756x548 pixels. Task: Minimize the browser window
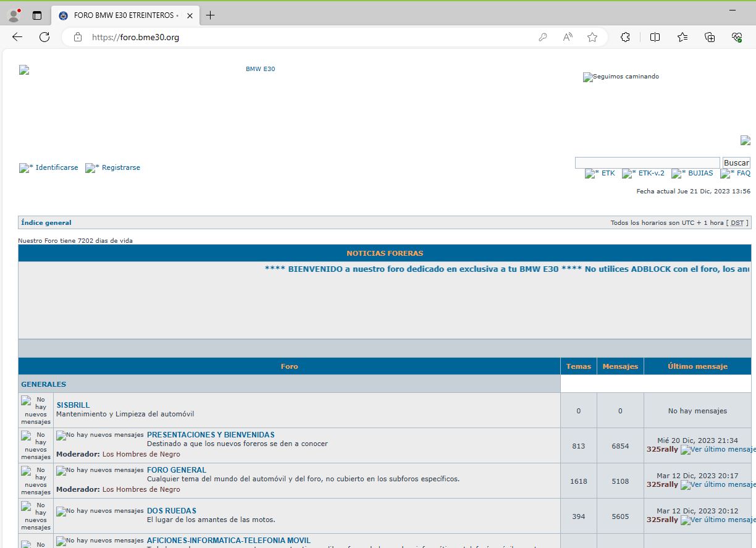(x=733, y=11)
